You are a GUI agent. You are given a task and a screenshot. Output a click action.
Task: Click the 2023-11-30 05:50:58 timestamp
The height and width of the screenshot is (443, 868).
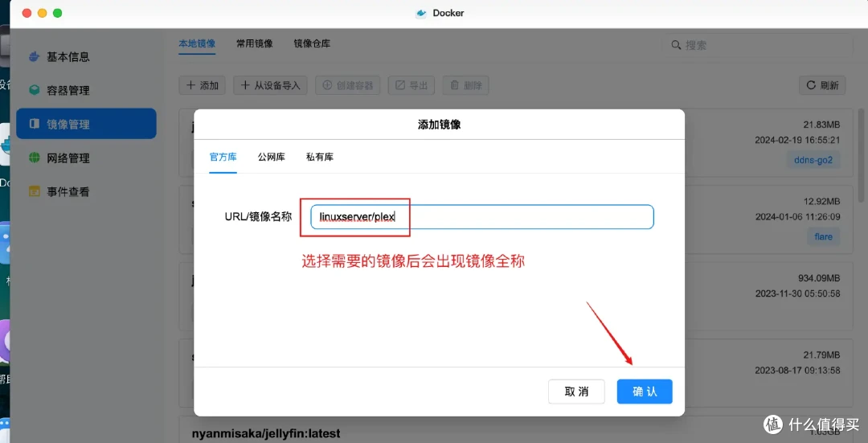pyautogui.click(x=798, y=293)
